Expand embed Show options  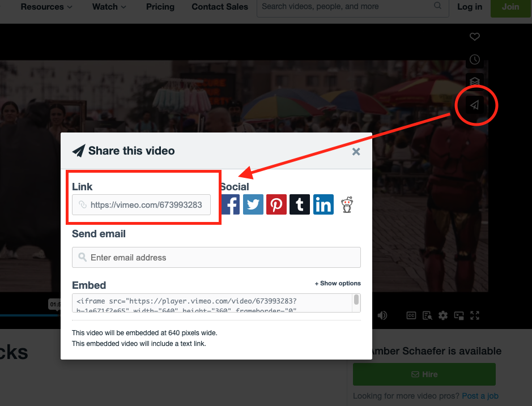(338, 283)
